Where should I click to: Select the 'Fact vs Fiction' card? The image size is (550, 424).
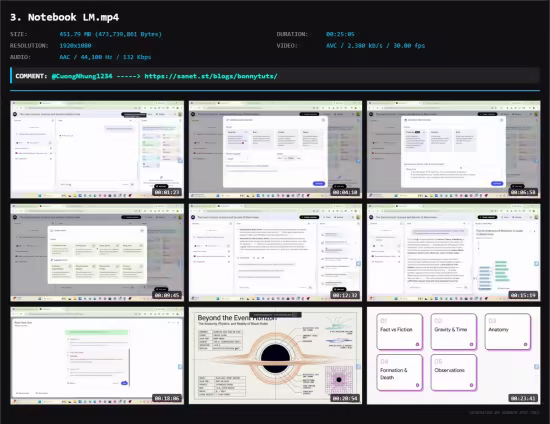click(x=400, y=331)
